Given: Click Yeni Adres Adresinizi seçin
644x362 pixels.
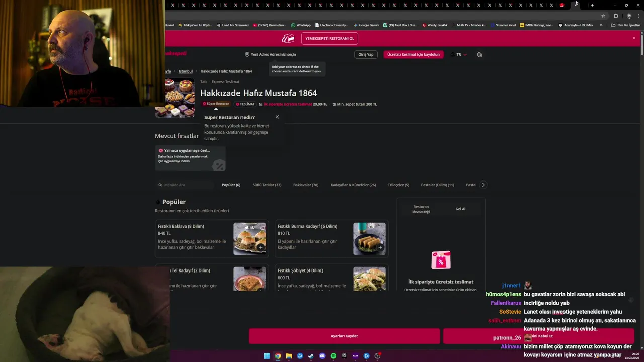Looking at the screenshot, I should coord(273,54).
